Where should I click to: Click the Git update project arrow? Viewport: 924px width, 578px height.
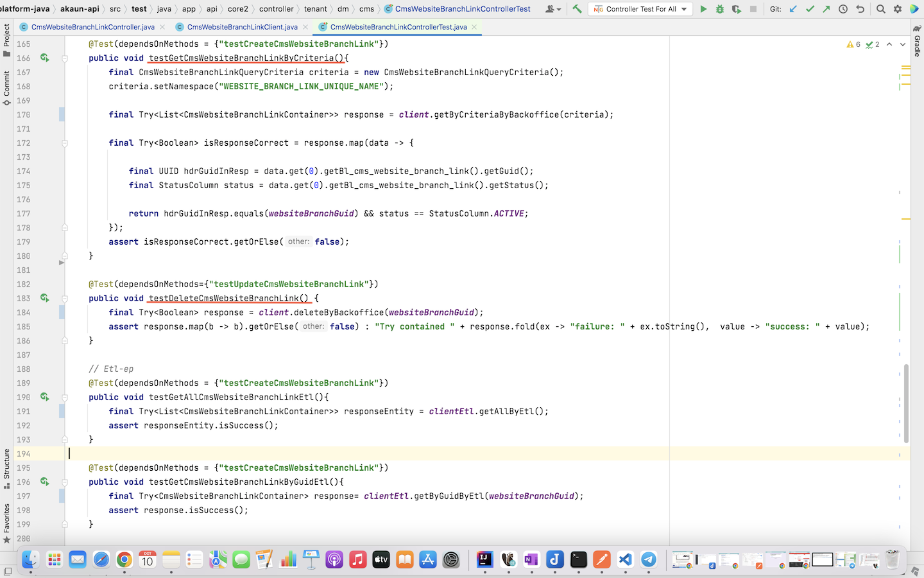794,9
